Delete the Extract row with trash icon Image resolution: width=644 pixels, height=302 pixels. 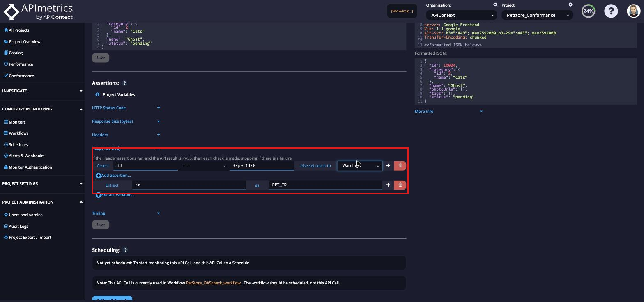pyautogui.click(x=400, y=185)
